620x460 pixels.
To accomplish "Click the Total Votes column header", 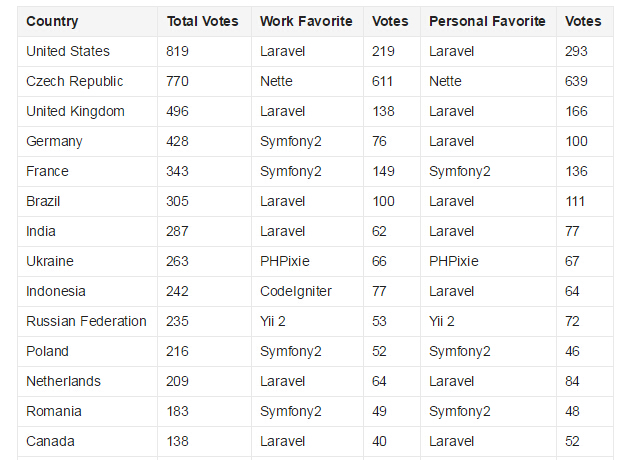I will click(x=203, y=21).
